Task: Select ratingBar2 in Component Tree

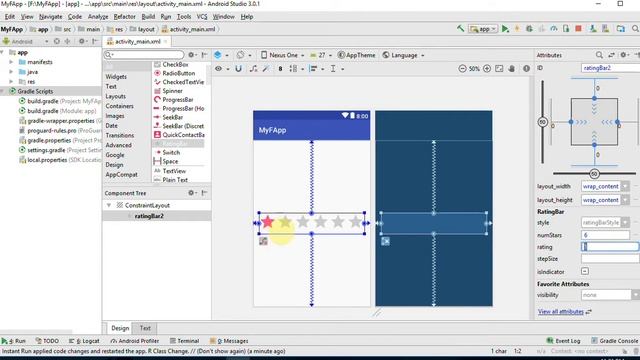Action: point(149,216)
